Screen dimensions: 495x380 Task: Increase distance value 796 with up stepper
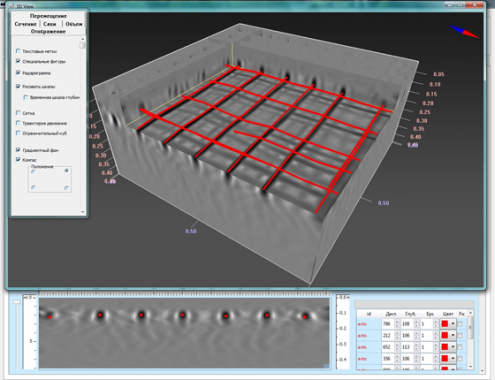397,322
